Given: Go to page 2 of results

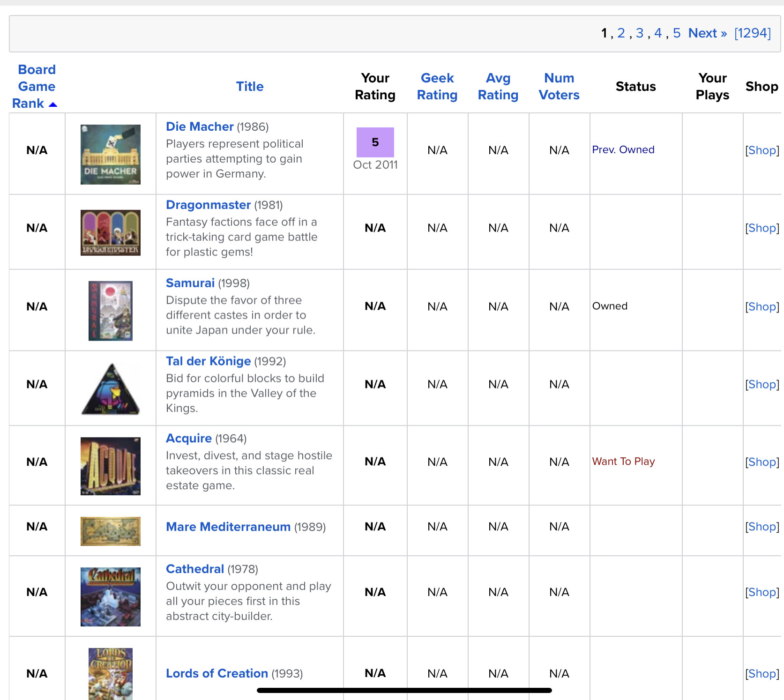Looking at the screenshot, I should point(621,33).
